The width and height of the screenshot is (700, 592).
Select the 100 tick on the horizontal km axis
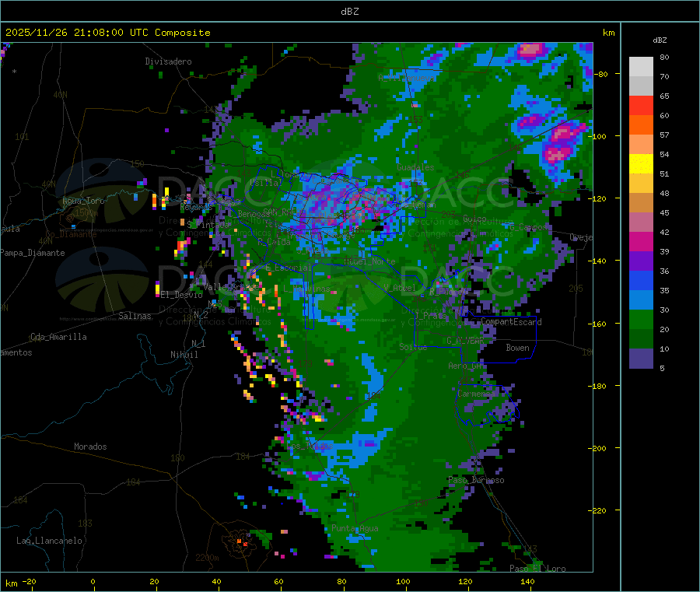403,581
